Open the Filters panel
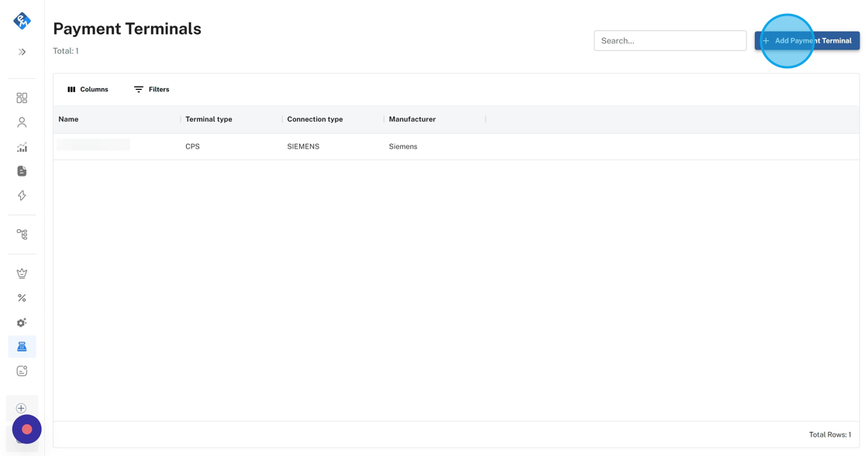 tap(151, 90)
